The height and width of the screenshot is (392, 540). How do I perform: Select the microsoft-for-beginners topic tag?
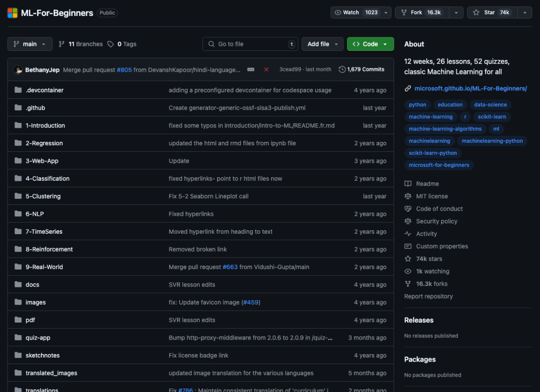point(439,165)
